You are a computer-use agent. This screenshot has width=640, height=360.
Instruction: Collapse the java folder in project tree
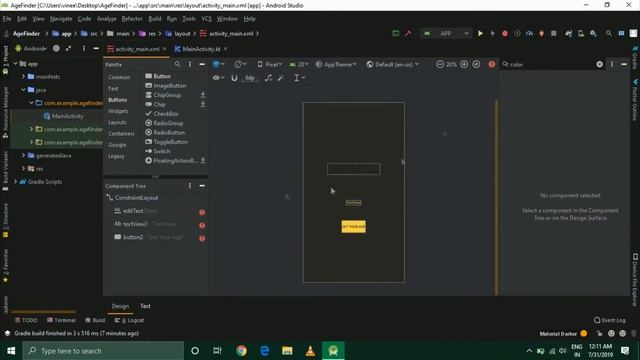23,90
